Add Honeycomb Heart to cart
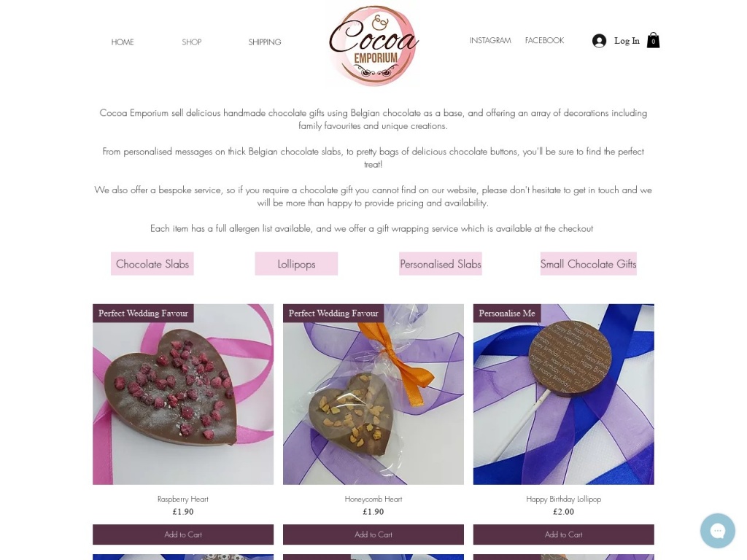Viewport: 747px width, 560px height. (373, 534)
